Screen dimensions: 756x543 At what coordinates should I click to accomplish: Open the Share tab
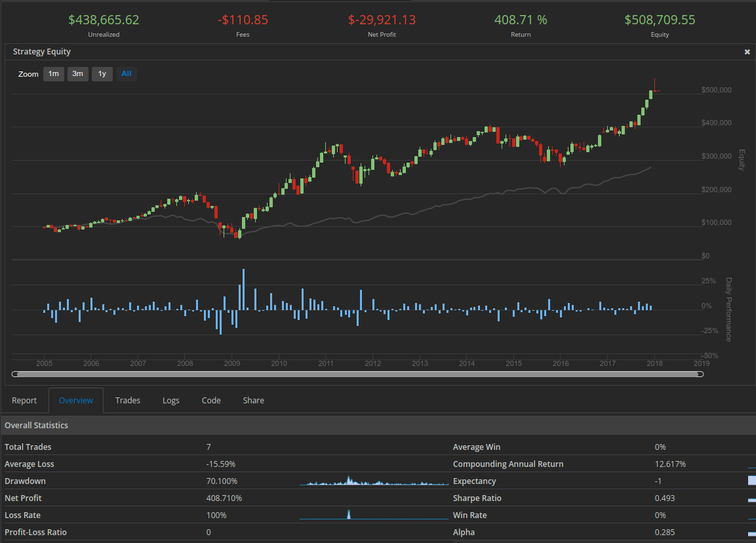click(254, 400)
